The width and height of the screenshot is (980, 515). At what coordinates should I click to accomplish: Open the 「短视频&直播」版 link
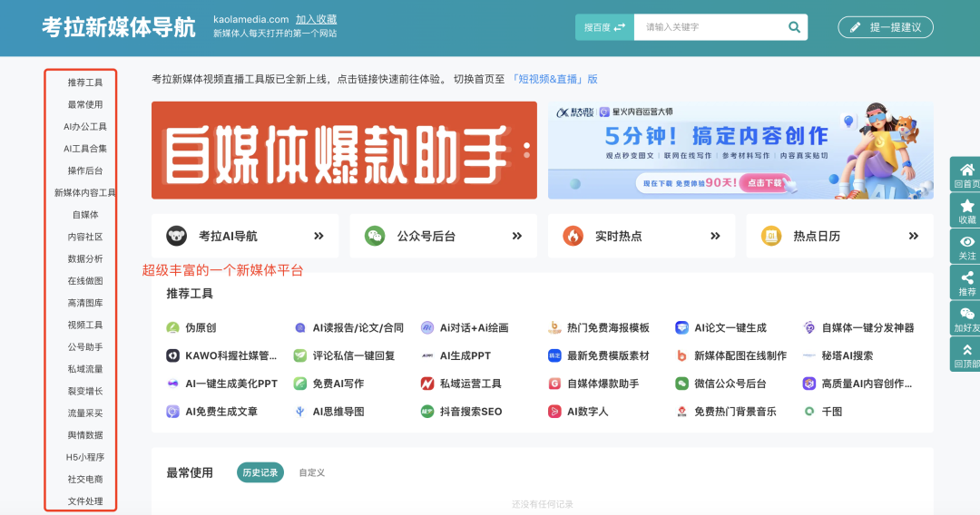pyautogui.click(x=554, y=79)
